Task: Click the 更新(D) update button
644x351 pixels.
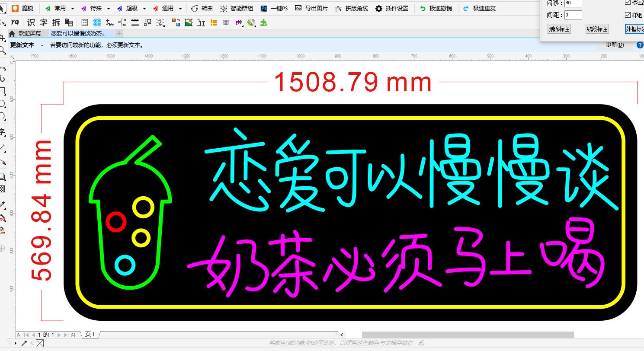Action: coord(615,45)
